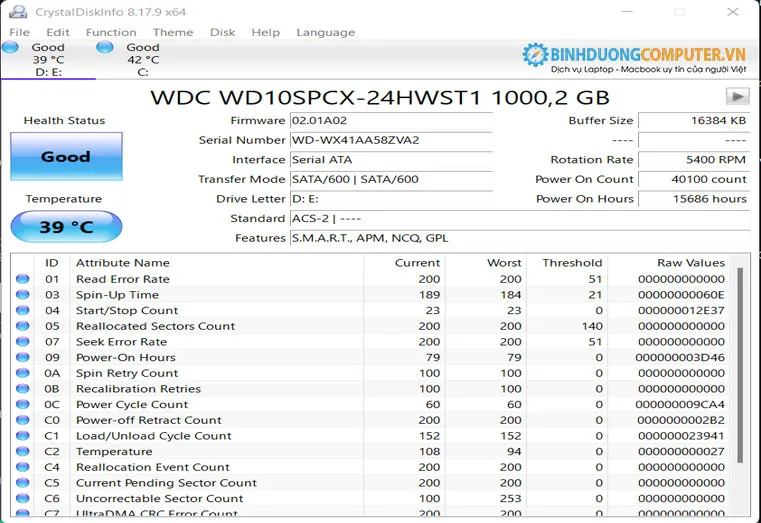
Task: Click the CrystalDiskInfo title bar app icon
Action: click(x=18, y=11)
